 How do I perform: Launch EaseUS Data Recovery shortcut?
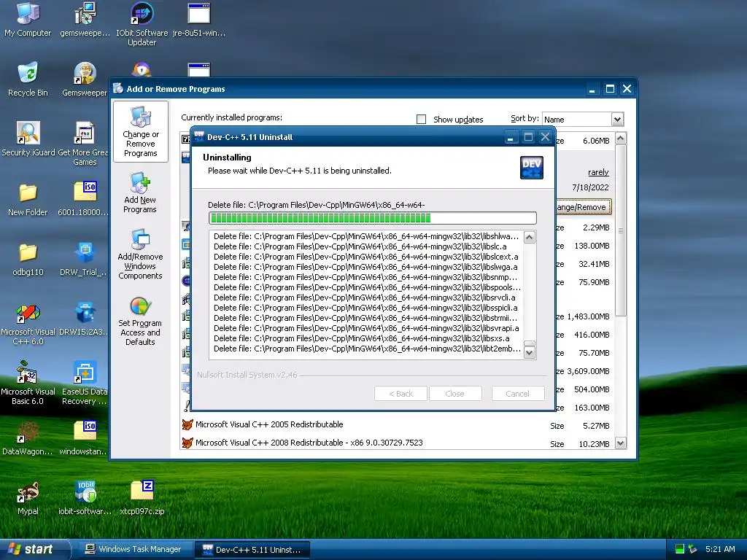(x=85, y=384)
